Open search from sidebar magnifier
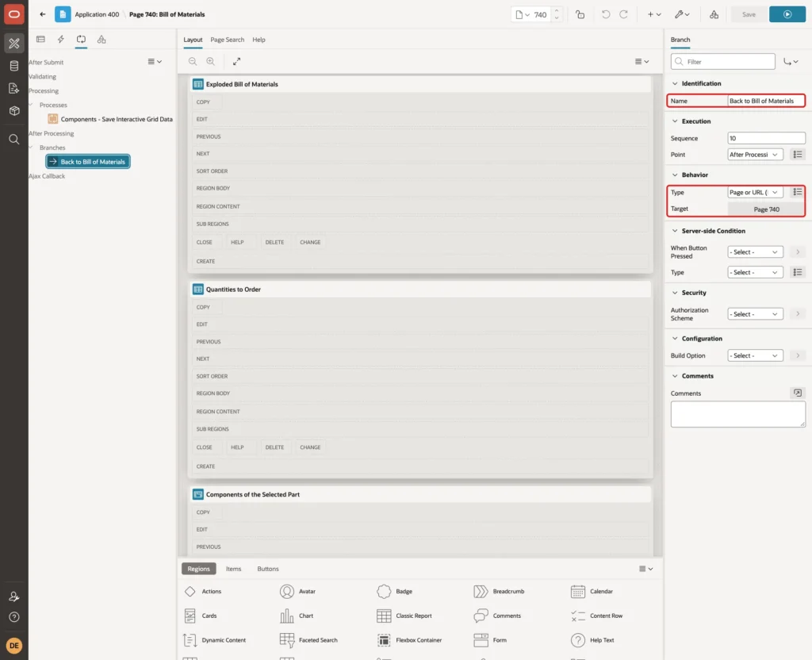Viewport: 812px width, 660px height. (14, 140)
